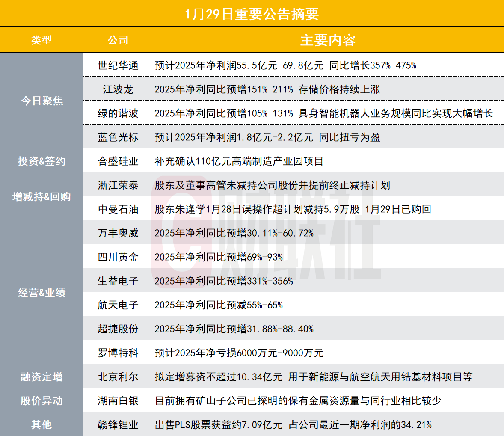Select company name 蓝色光标
This screenshot has height=436, width=504.
pos(118,137)
